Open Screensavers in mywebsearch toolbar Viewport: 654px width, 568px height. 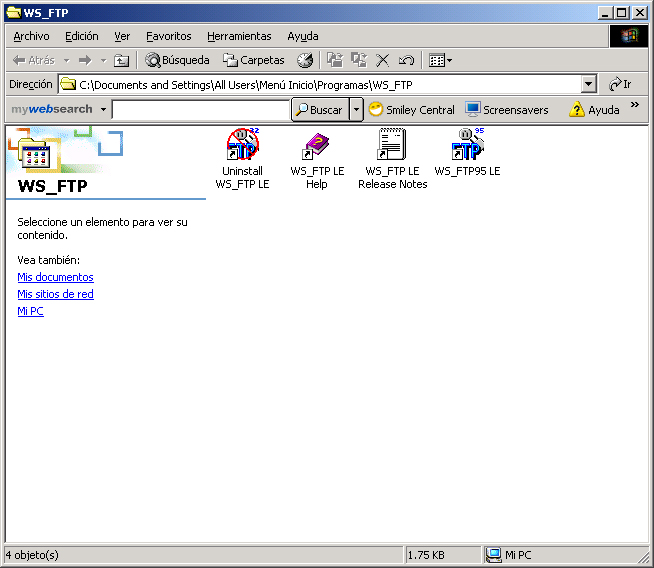[507, 110]
